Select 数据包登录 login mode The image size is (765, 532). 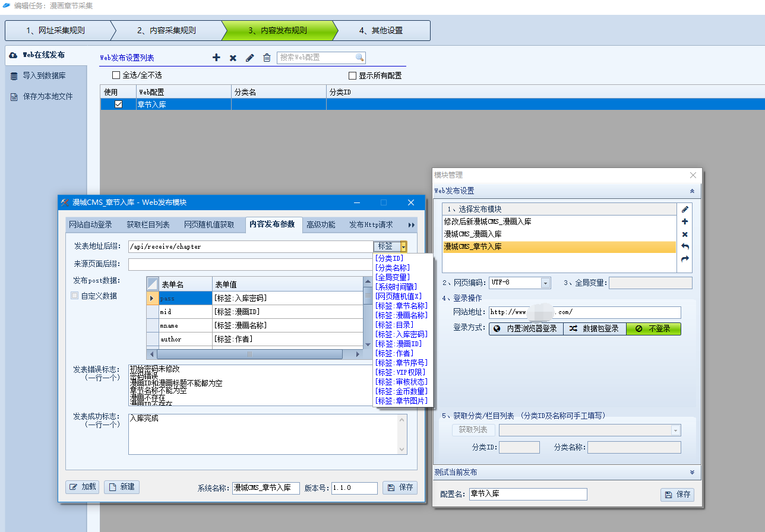(595, 328)
